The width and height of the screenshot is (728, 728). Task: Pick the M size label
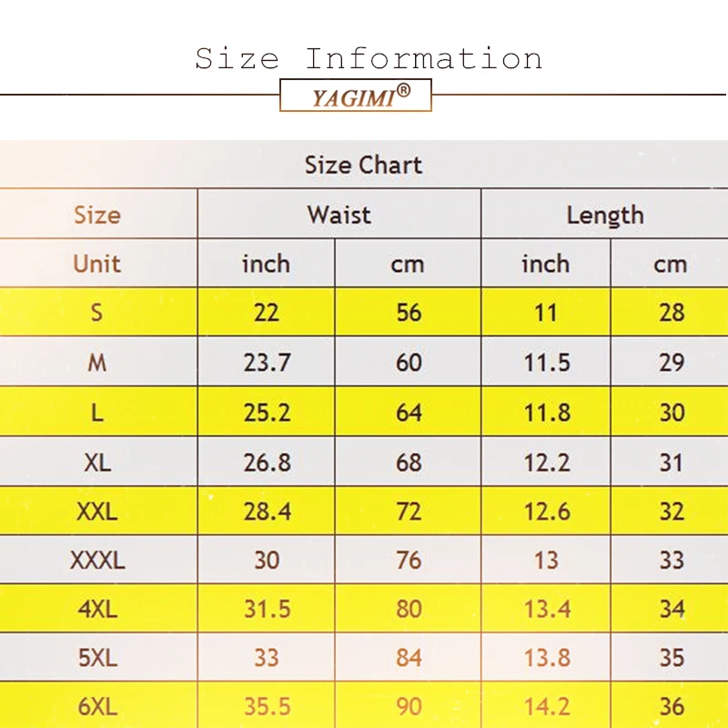click(96, 362)
